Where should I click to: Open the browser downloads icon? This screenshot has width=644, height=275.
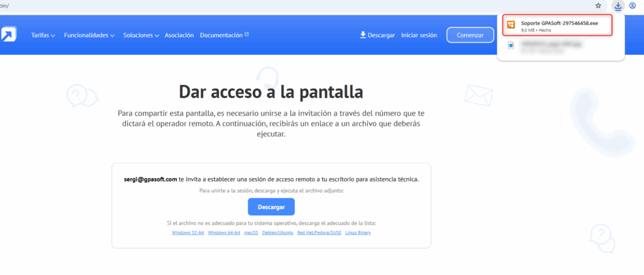[618, 6]
